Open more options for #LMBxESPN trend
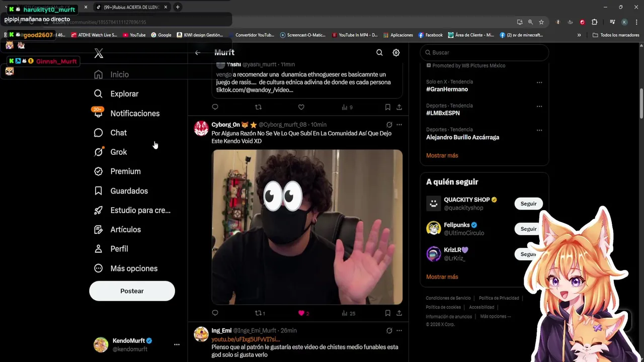644x362 pixels. 539,107
